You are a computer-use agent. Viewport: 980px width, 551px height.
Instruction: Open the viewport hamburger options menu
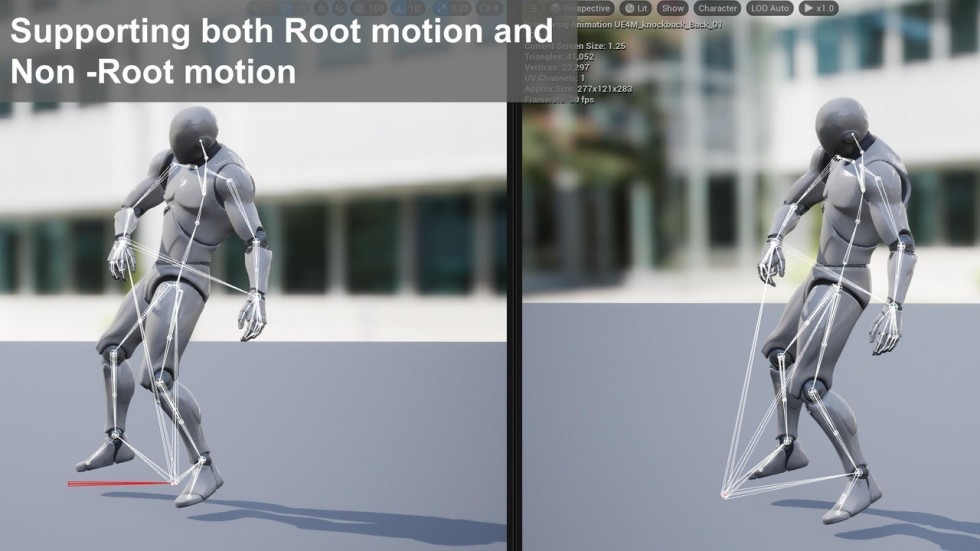point(532,8)
